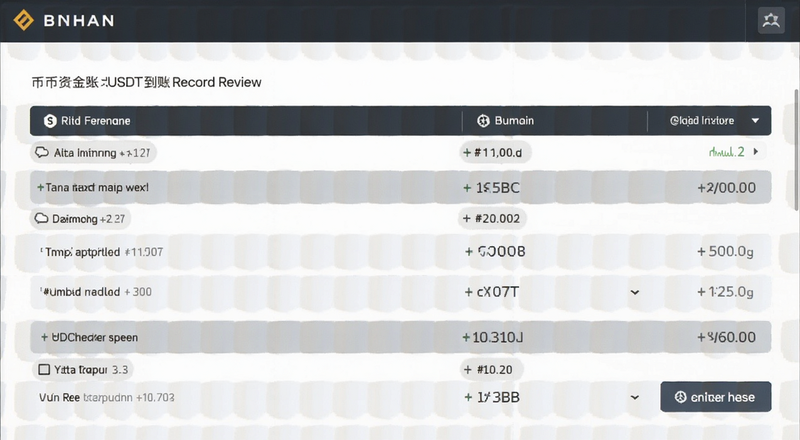Open the Glaad Invlore dropdown arrow
This screenshot has width=800, height=440.
click(x=756, y=121)
